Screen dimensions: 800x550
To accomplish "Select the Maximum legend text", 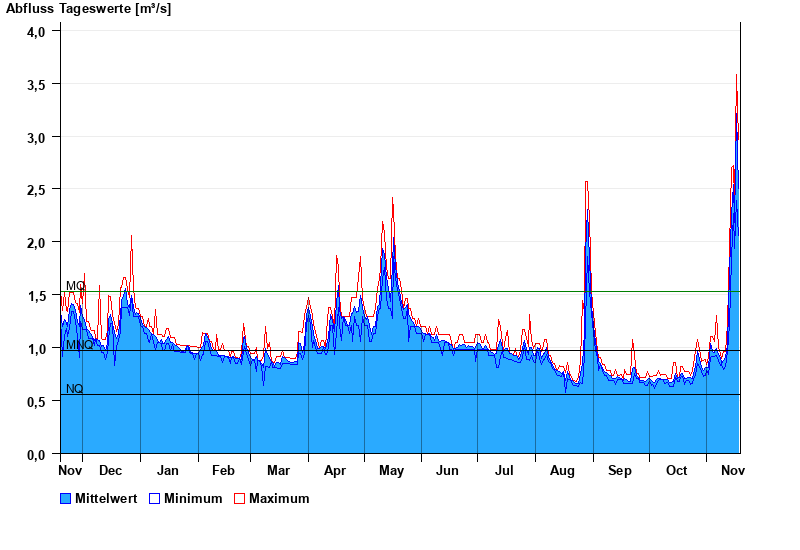I will [x=279, y=498].
